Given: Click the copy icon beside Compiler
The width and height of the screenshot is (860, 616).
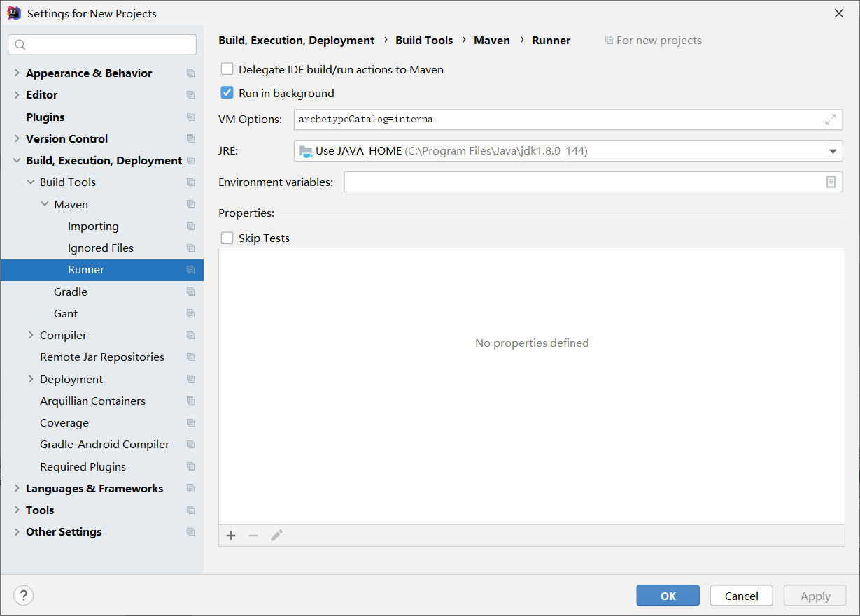Looking at the screenshot, I should pos(190,335).
